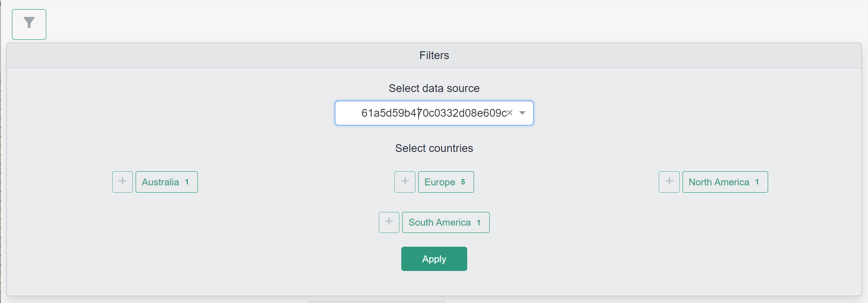
Task: Expand South America with its plus icon
Action: [389, 222]
